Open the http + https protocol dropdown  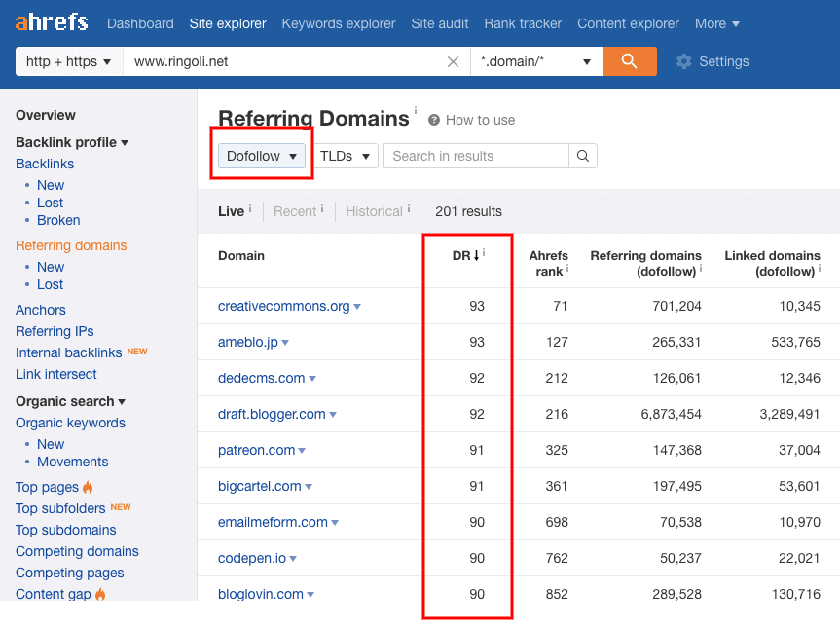69,61
